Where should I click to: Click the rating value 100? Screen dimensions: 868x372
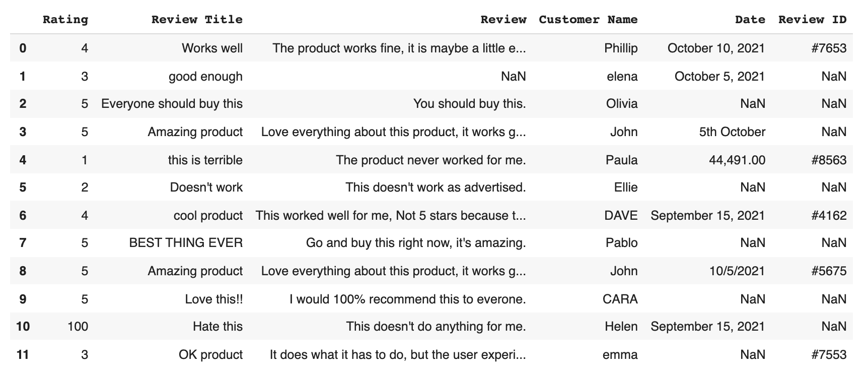(78, 327)
